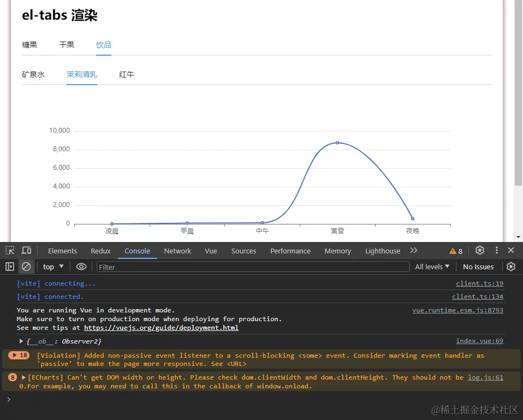
Task: Open the vuejs.org deployment guide link
Action: (161, 328)
